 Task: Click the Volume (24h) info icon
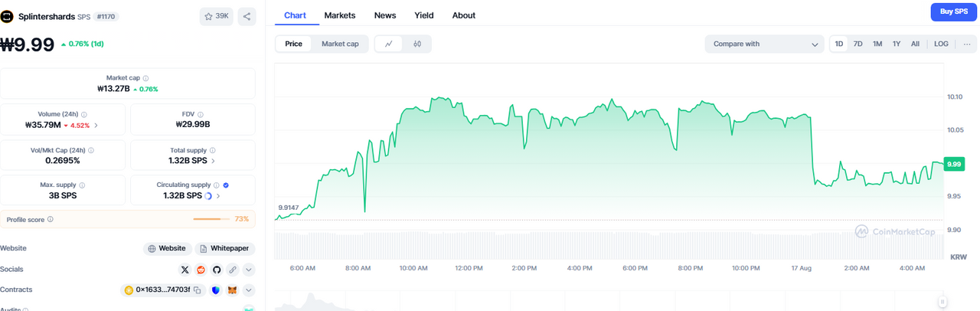[x=84, y=114]
